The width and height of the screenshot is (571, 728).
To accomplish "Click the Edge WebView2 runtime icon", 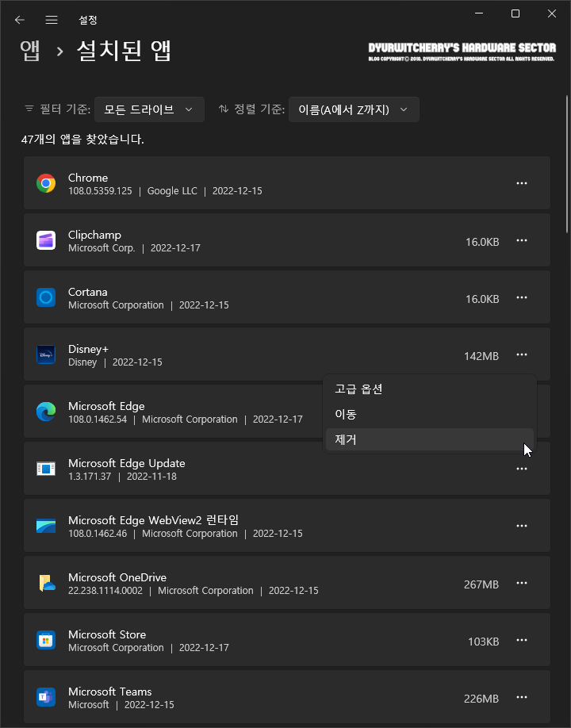I will pos(46,526).
